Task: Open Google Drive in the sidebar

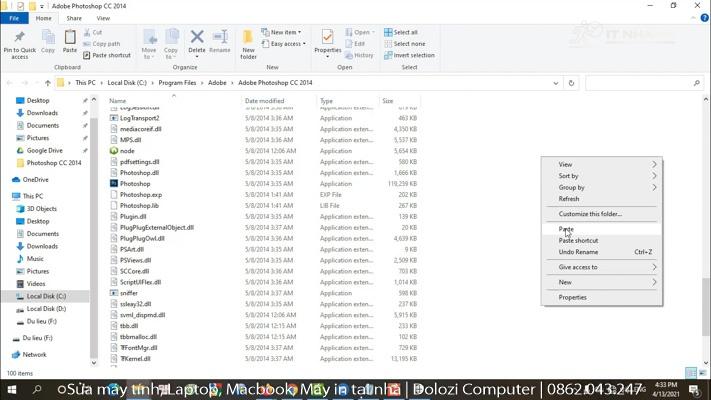Action: click(44, 151)
